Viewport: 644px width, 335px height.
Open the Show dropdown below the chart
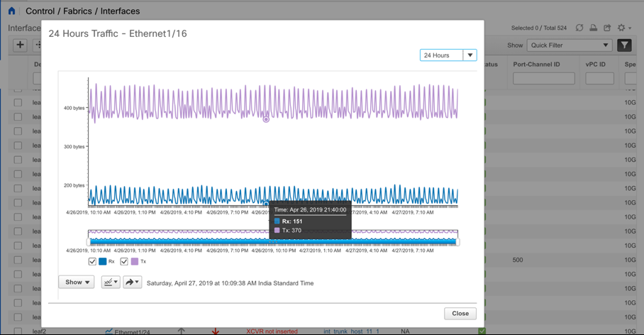[77, 282]
